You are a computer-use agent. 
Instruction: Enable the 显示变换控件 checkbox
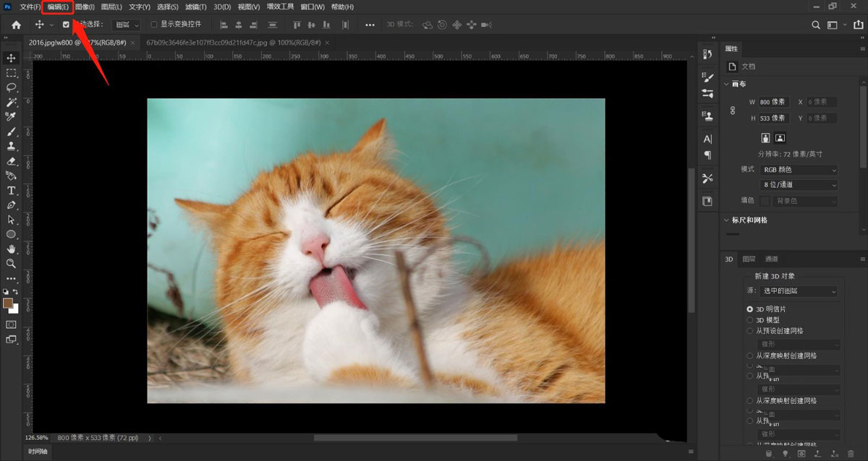154,25
